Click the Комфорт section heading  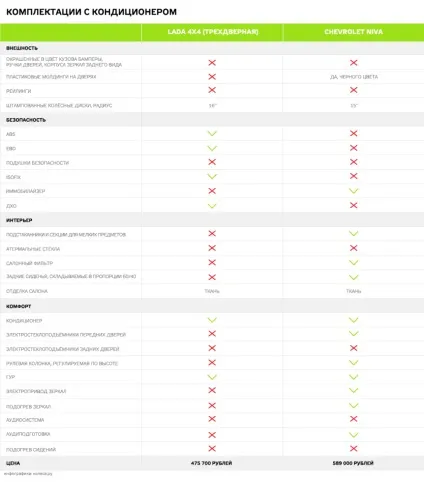(19, 306)
